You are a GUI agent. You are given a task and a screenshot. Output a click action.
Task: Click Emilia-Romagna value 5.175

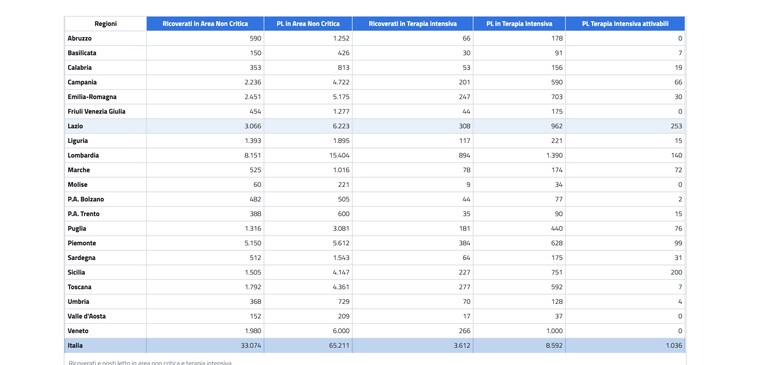[341, 97]
